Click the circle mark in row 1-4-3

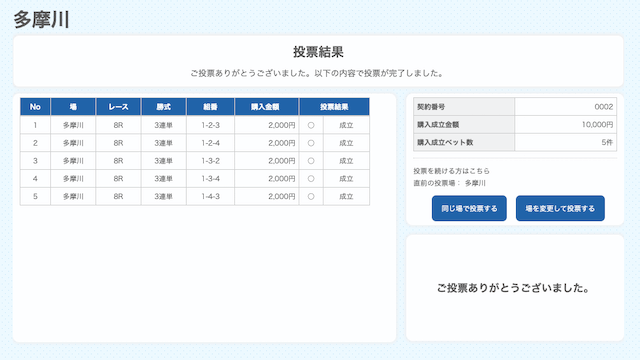click(x=311, y=196)
